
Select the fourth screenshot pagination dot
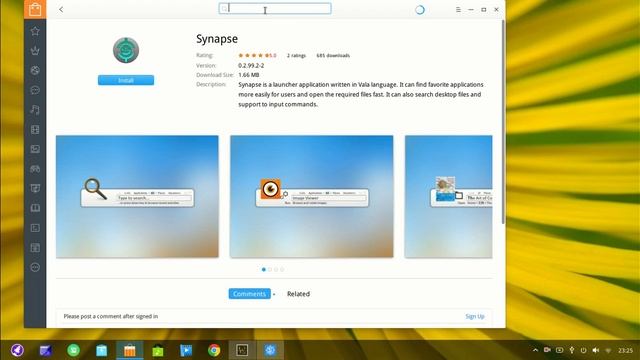click(x=282, y=269)
